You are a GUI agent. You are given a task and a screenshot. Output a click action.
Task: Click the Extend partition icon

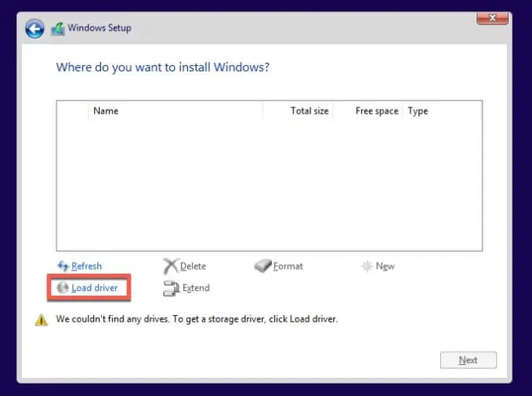[170, 289]
